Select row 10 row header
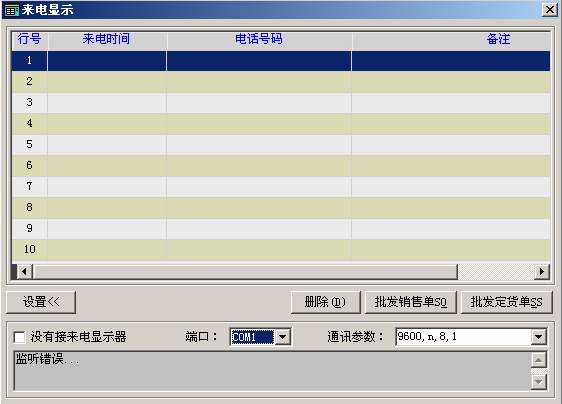 click(29, 249)
